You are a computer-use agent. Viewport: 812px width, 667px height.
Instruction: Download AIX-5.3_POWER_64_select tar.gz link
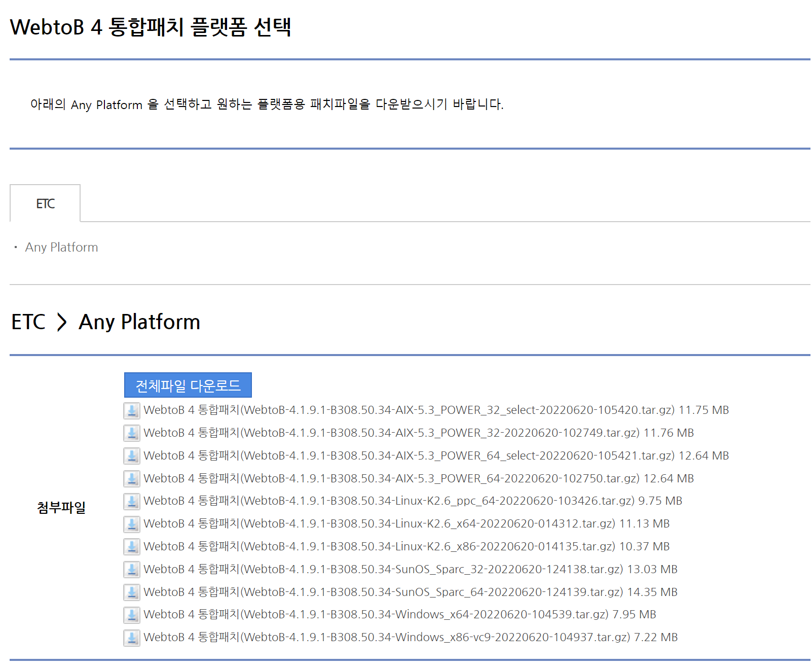tap(436, 455)
